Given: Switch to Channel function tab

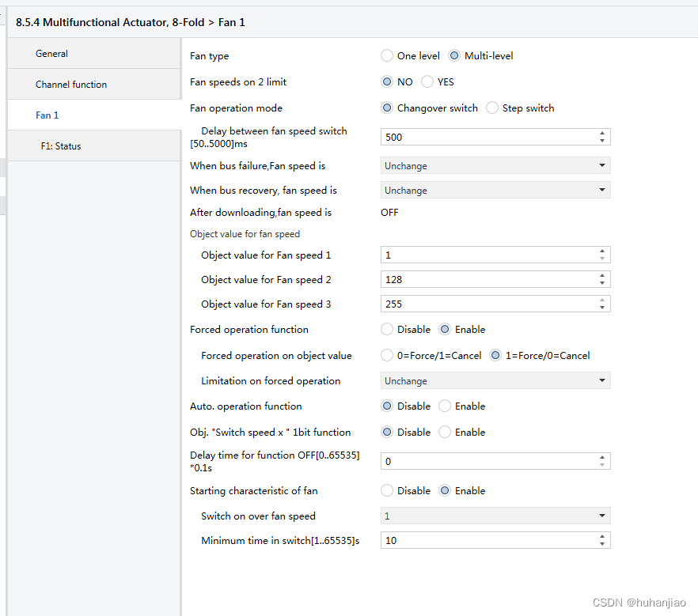Looking at the screenshot, I should [x=71, y=85].
